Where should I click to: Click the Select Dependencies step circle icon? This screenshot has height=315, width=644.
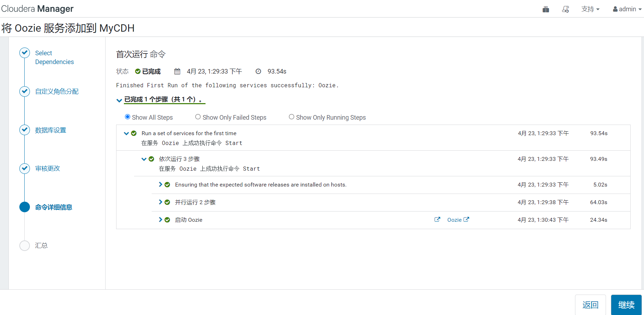[25, 53]
